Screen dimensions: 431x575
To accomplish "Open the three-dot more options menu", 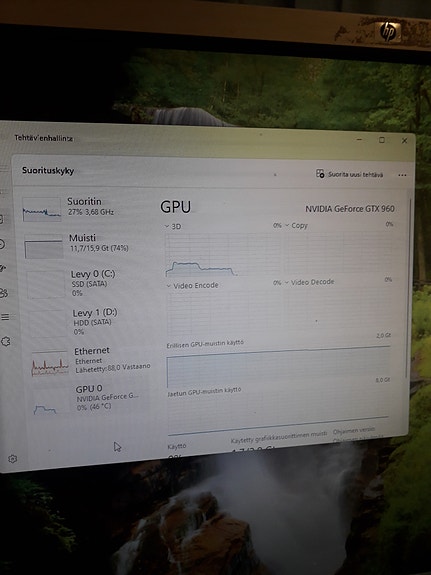I will pos(402,175).
